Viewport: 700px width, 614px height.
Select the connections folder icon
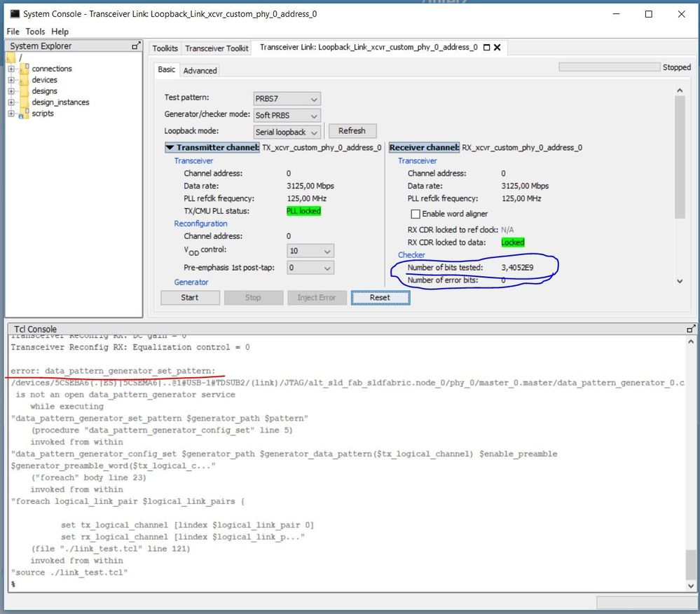point(25,68)
